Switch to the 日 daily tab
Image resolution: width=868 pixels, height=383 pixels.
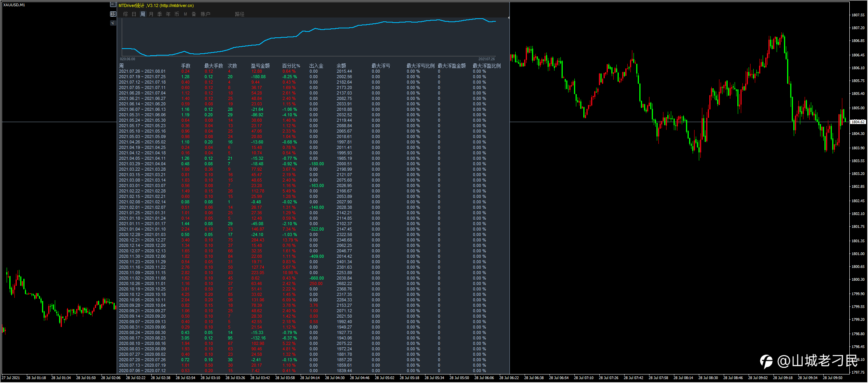pyautogui.click(x=134, y=14)
